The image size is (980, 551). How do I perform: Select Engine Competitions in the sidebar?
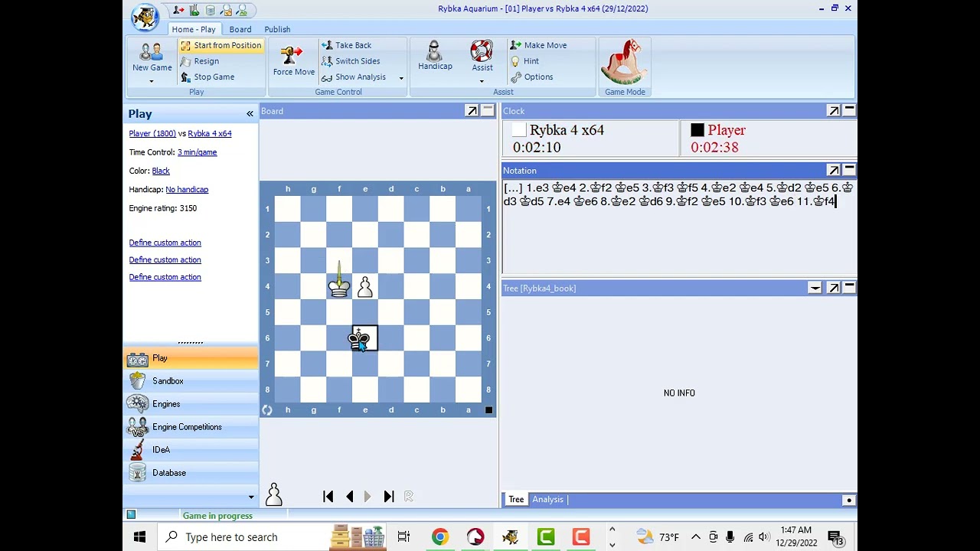pos(191,427)
